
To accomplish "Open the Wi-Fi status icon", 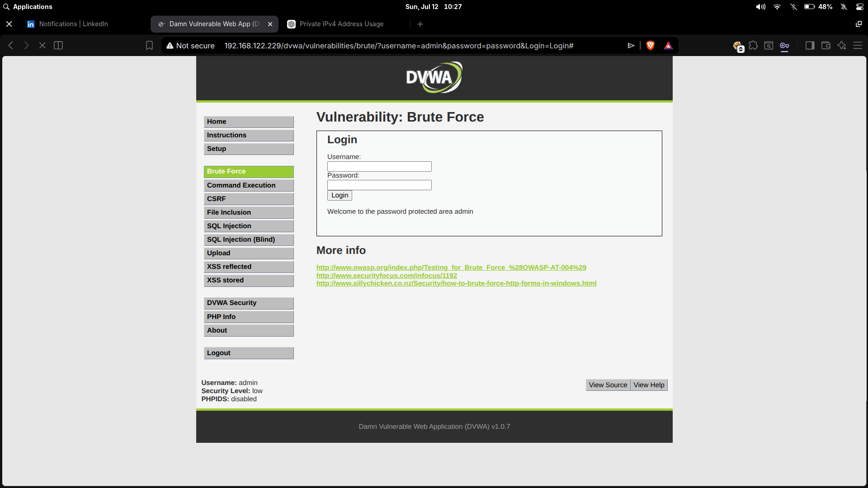I will click(x=777, y=7).
